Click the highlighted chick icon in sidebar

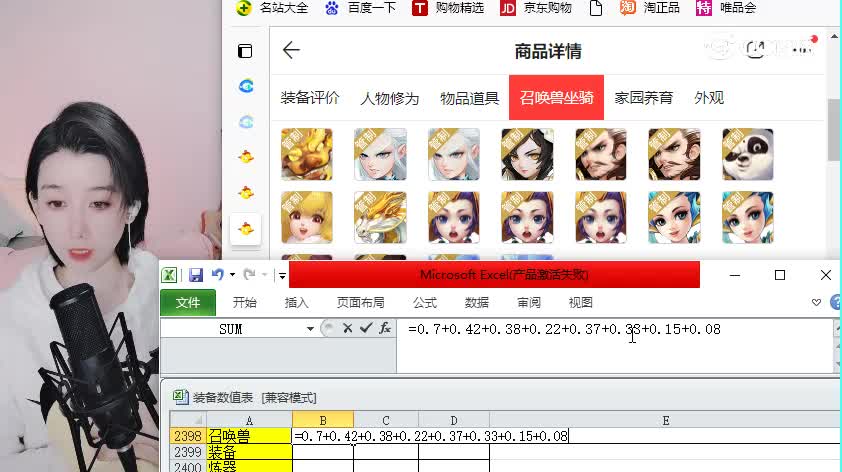[x=246, y=229]
